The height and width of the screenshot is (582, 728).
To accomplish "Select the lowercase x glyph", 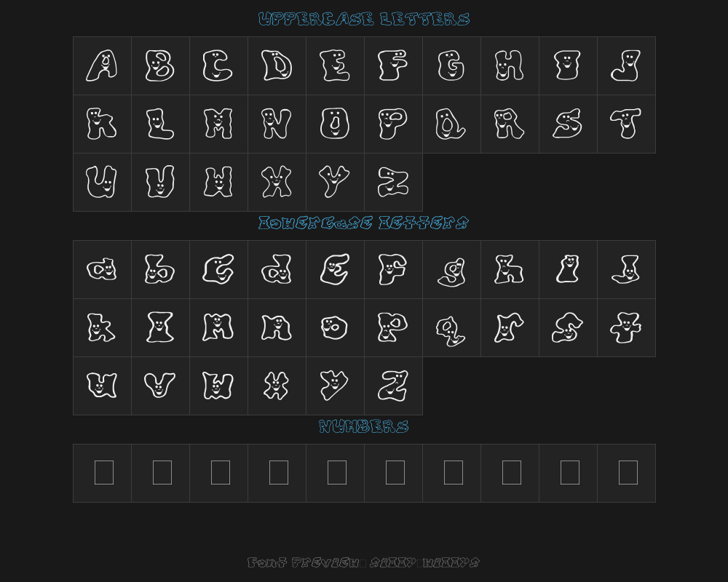I will point(277,386).
